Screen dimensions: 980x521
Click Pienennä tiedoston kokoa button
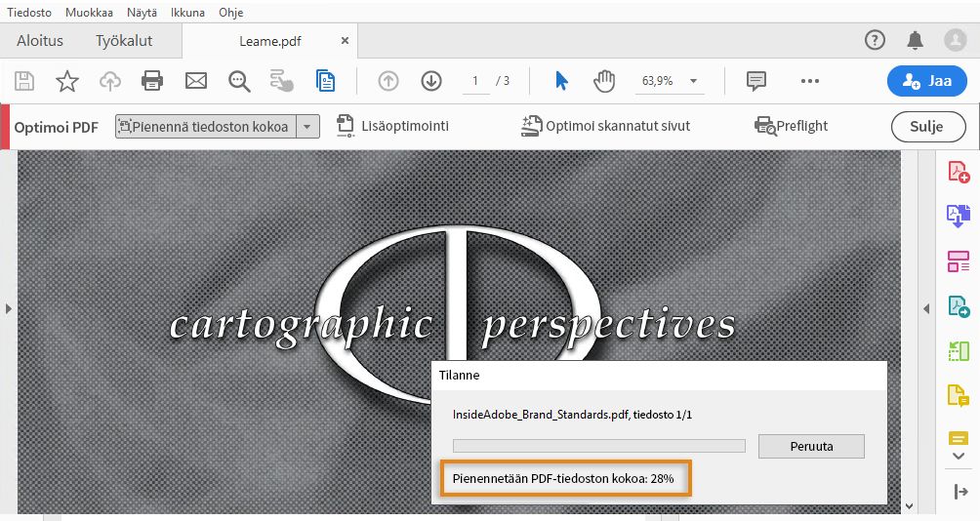[x=206, y=127]
